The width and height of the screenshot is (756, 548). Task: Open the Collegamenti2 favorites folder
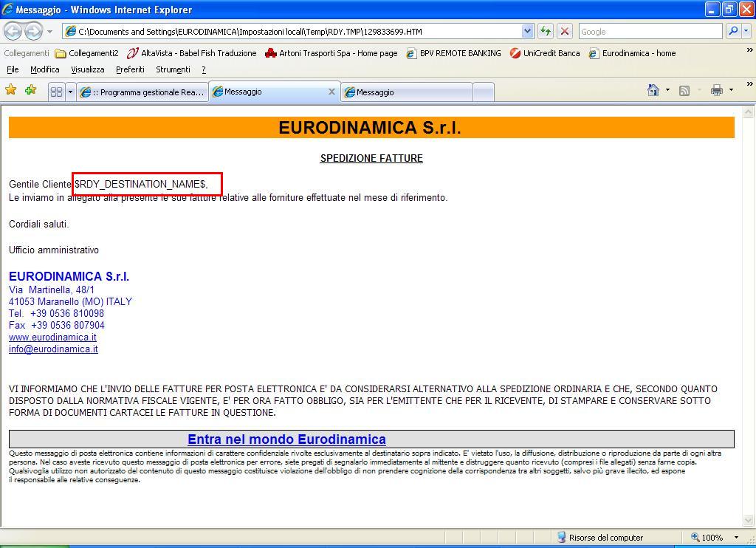[86, 53]
